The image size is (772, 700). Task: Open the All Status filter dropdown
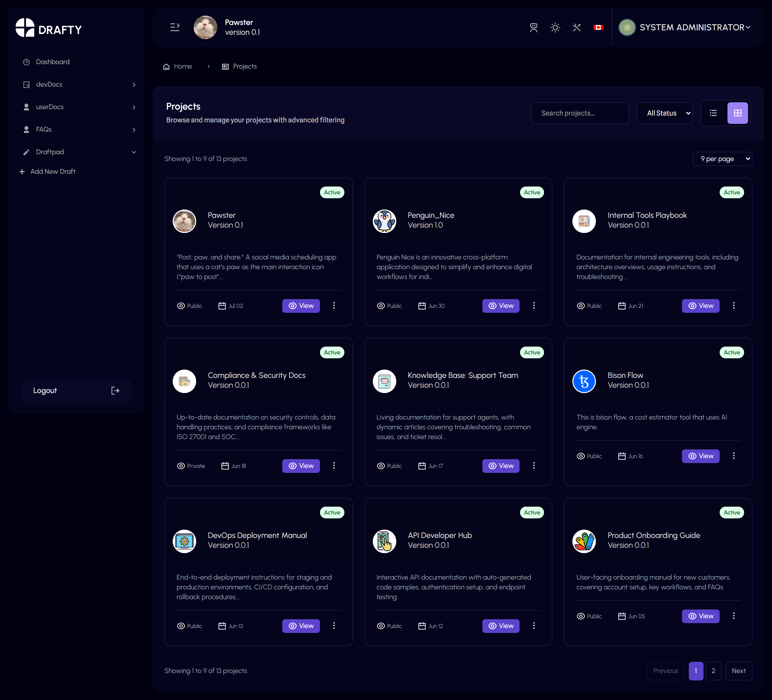click(664, 113)
